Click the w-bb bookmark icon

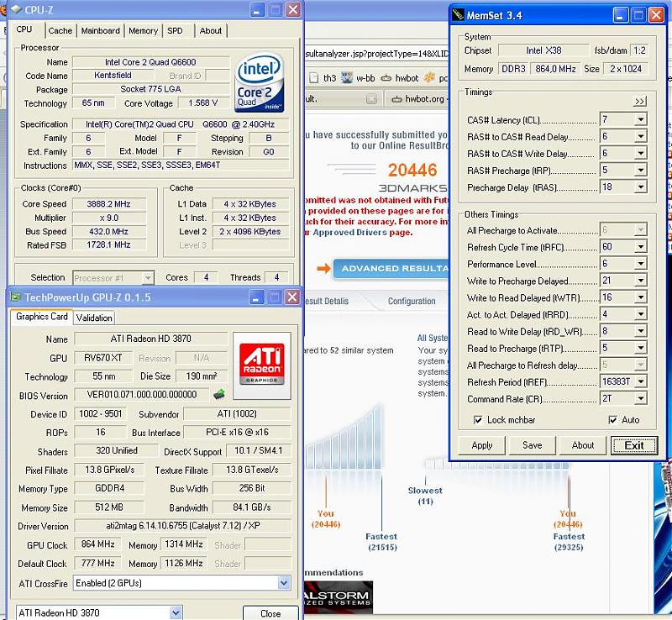pos(347,77)
